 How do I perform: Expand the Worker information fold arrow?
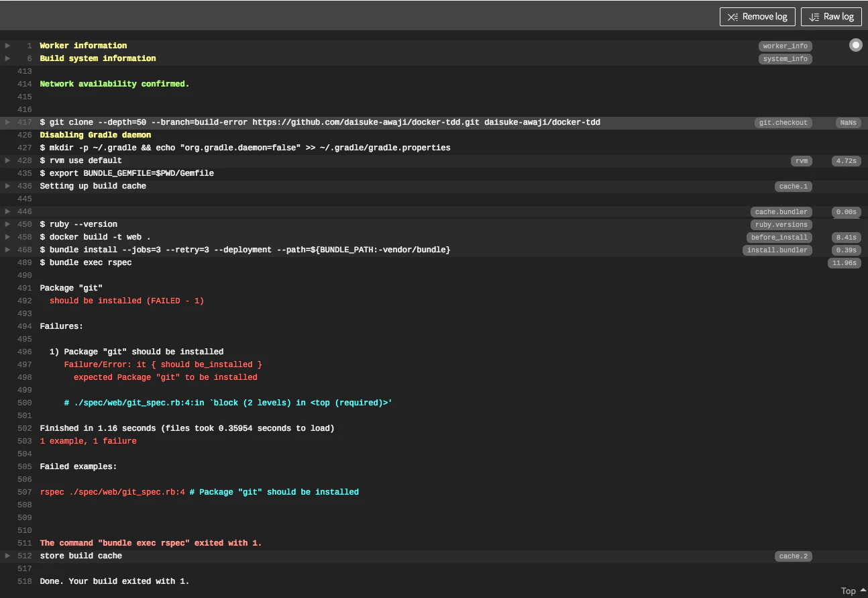click(8, 46)
